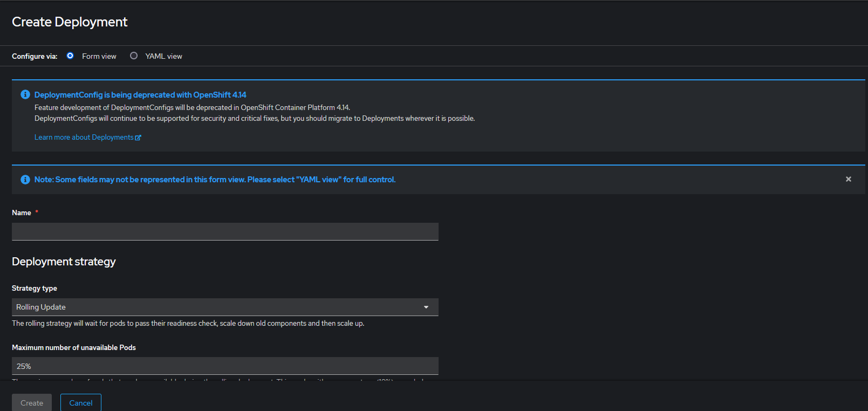The height and width of the screenshot is (411, 868).
Task: Switch to the YAML view radio button
Action: (x=134, y=56)
